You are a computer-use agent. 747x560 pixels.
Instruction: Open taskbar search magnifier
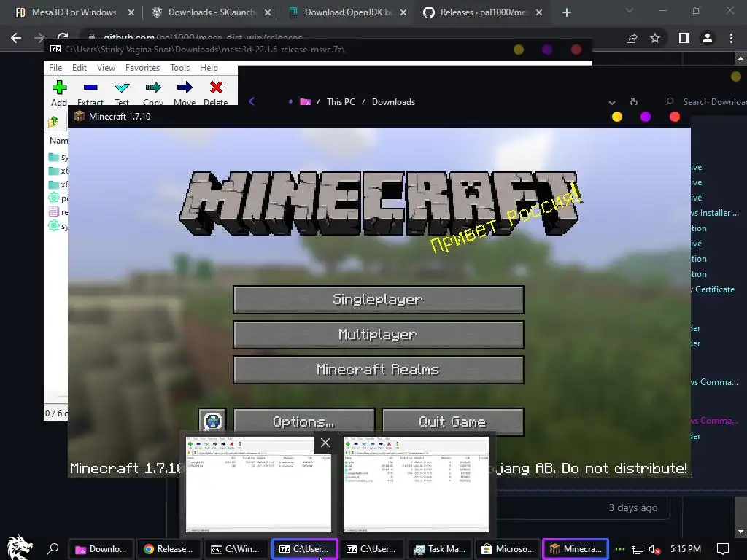coord(53,548)
